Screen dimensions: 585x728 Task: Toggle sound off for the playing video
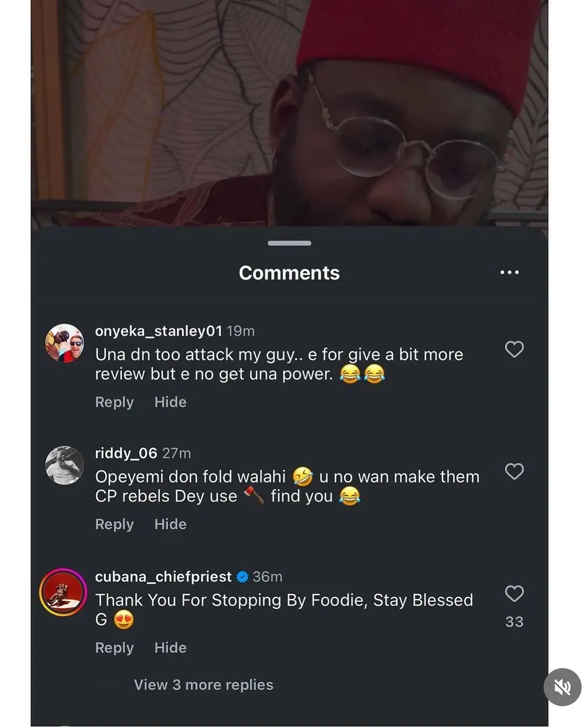[x=562, y=687]
